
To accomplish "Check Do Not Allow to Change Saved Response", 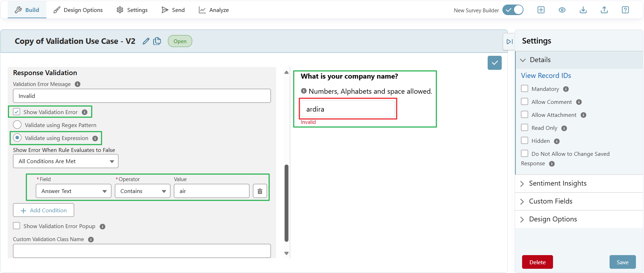I will (x=525, y=153).
